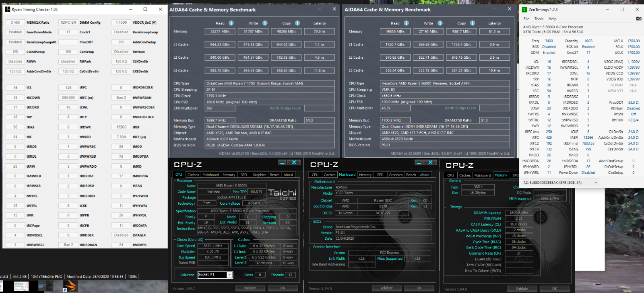Open the Tools menu in ZenTimings

[x=539, y=19]
